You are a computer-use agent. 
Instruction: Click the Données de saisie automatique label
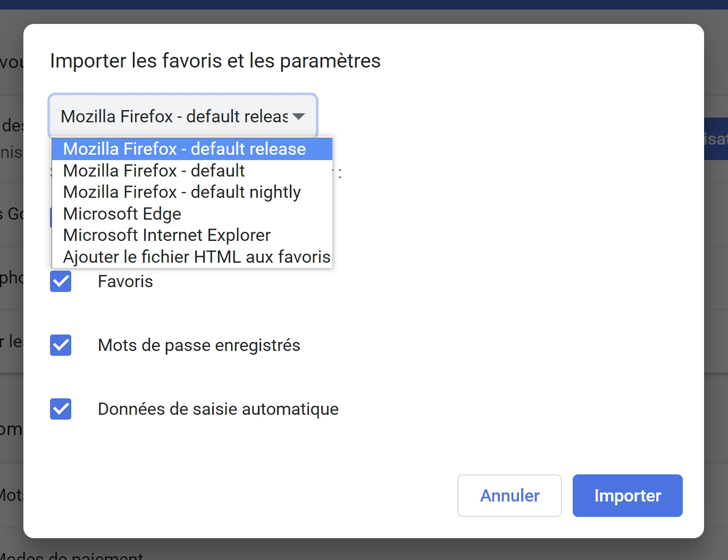(218, 409)
